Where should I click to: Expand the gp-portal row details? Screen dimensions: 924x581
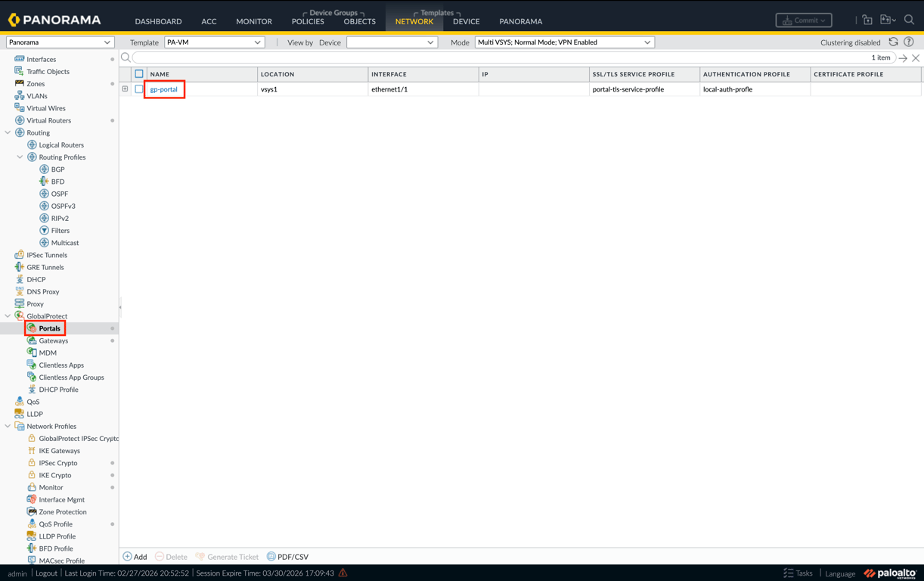[x=125, y=89]
